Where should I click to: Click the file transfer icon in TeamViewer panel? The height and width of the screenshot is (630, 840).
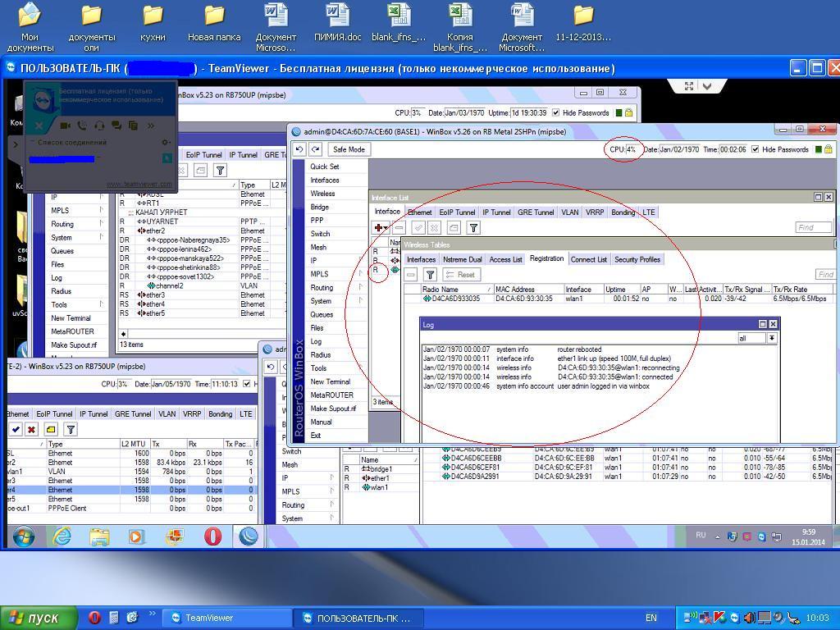(134, 126)
